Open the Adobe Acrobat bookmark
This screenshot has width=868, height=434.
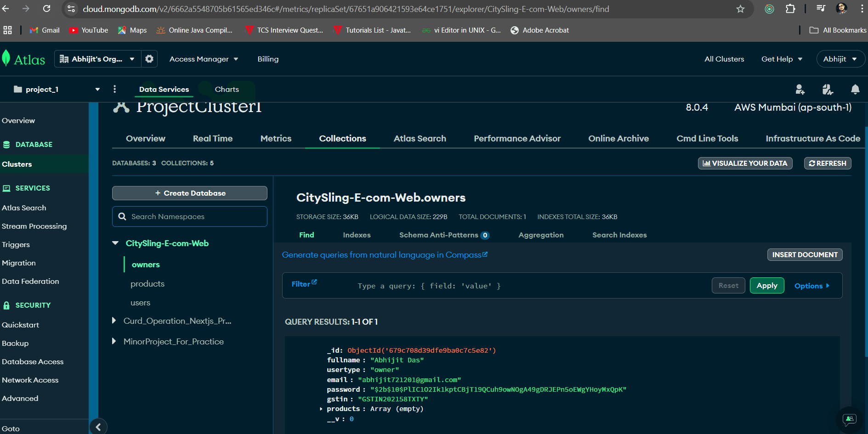click(x=539, y=30)
